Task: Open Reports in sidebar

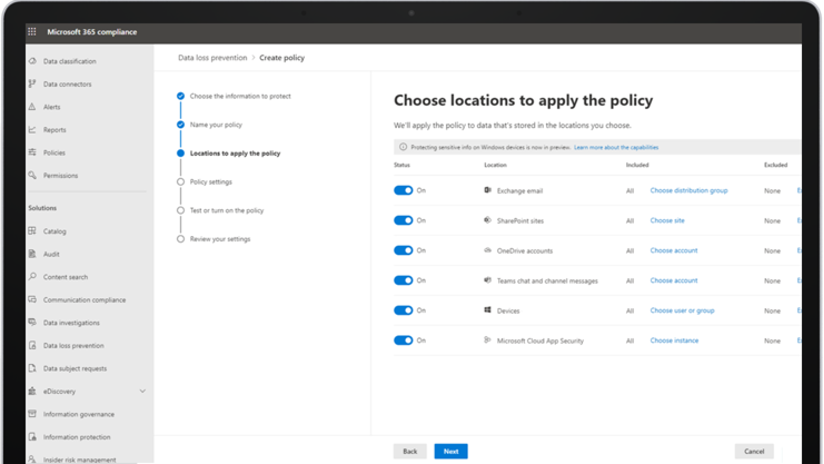Action: (55, 130)
